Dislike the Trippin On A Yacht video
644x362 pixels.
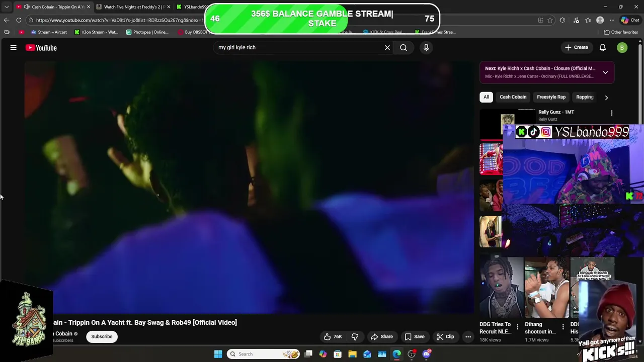[x=355, y=337]
